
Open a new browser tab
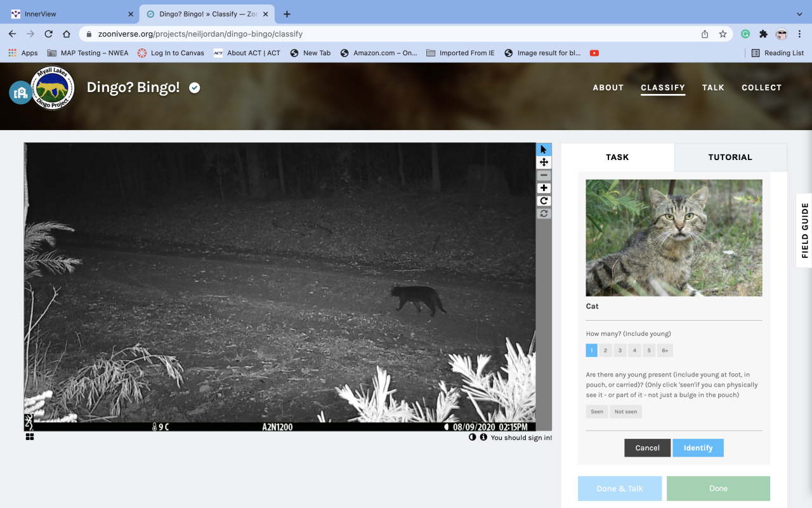(287, 14)
